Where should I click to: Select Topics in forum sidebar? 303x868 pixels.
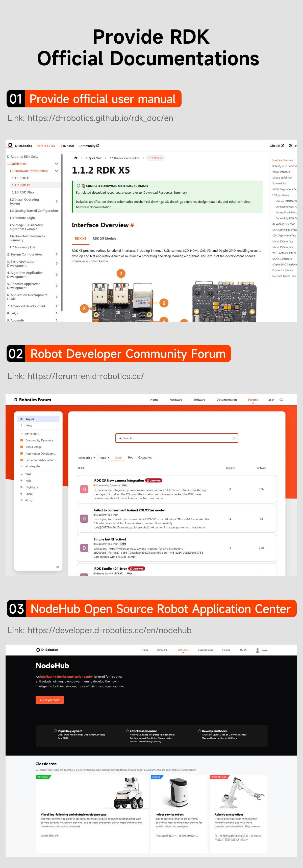pyautogui.click(x=38, y=419)
